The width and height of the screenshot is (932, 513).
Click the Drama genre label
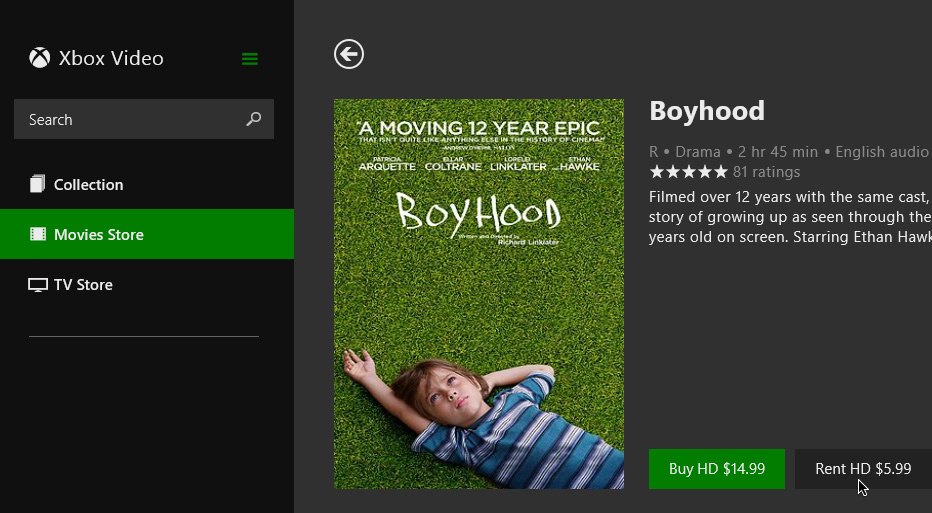[698, 152]
